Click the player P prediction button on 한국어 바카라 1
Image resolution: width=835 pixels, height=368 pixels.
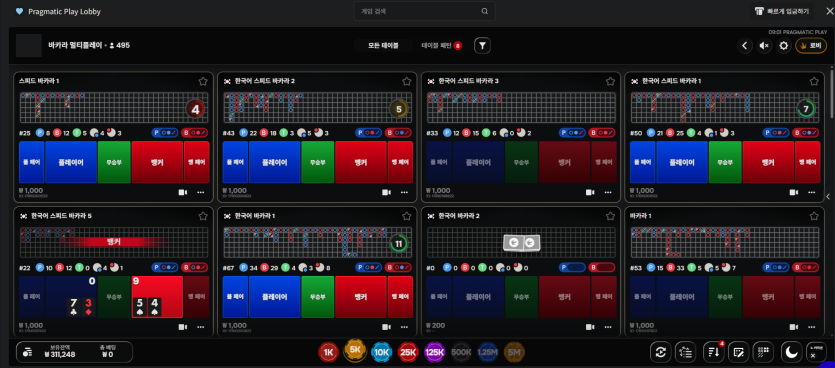368,267
